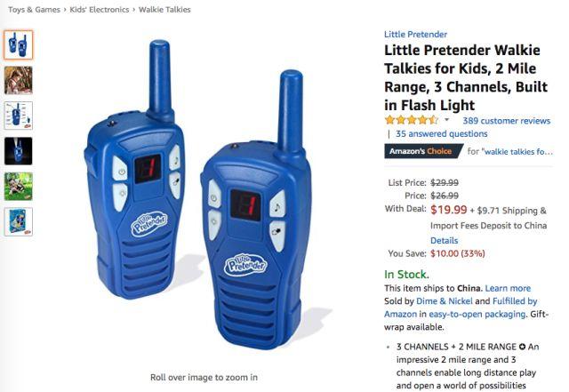
Task: Click the star rating icons
Action: click(x=412, y=120)
